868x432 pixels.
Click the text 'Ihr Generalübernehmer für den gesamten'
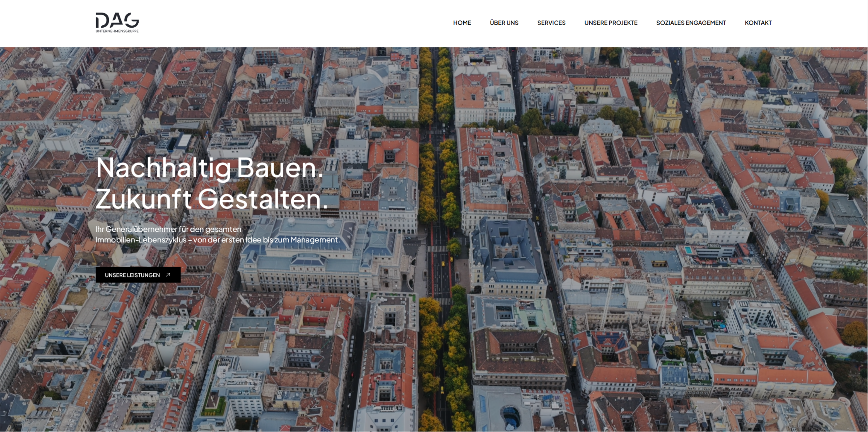pyautogui.click(x=169, y=229)
